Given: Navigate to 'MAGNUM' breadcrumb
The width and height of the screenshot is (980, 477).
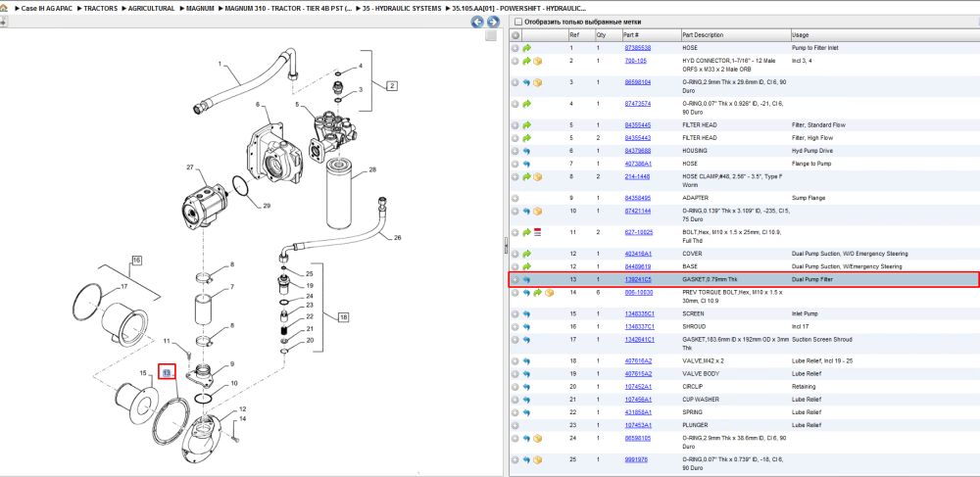Looking at the screenshot, I should (x=200, y=9).
